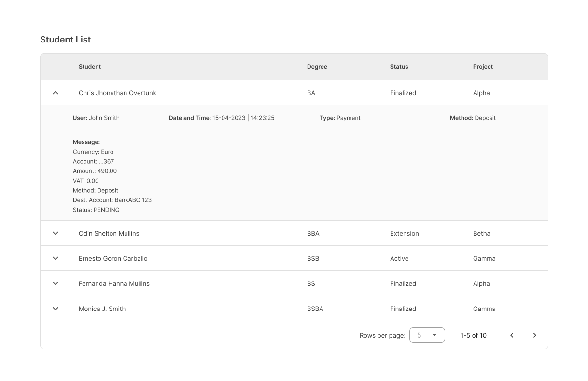Click the Active status for Ernesto
This screenshot has width=588, height=381.
coord(399,258)
